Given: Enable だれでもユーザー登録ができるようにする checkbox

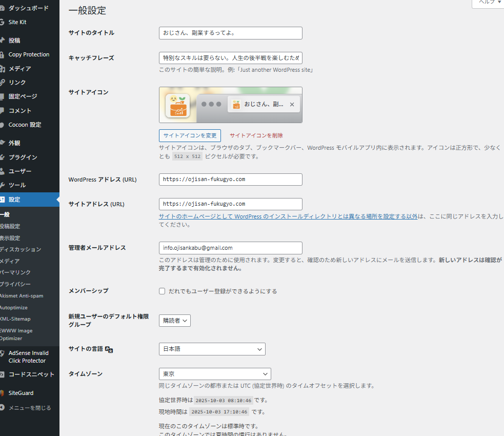Looking at the screenshot, I should pos(162,291).
